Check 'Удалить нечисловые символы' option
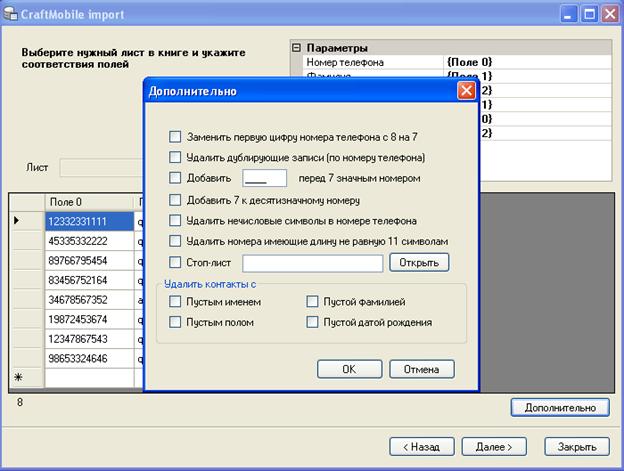This screenshot has width=624, height=471. coord(175,220)
